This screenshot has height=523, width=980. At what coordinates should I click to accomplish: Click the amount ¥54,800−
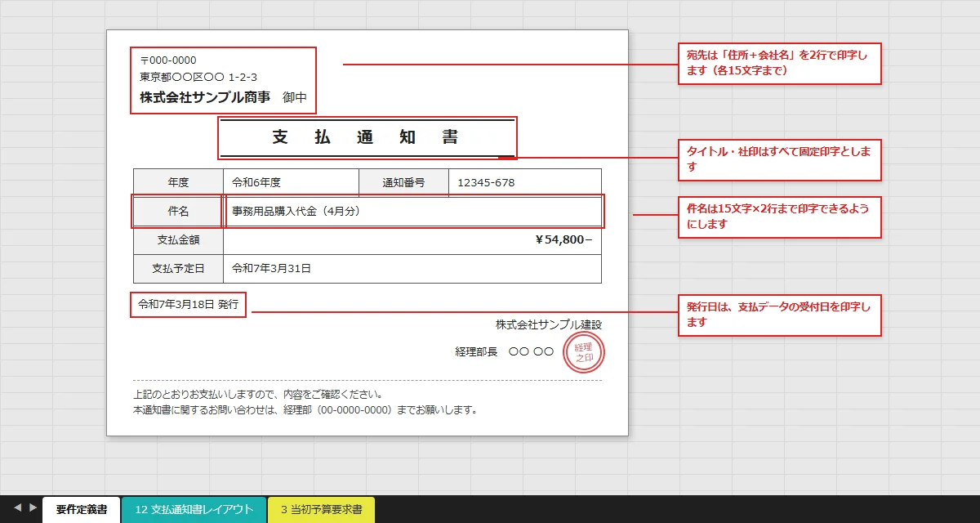click(x=563, y=239)
